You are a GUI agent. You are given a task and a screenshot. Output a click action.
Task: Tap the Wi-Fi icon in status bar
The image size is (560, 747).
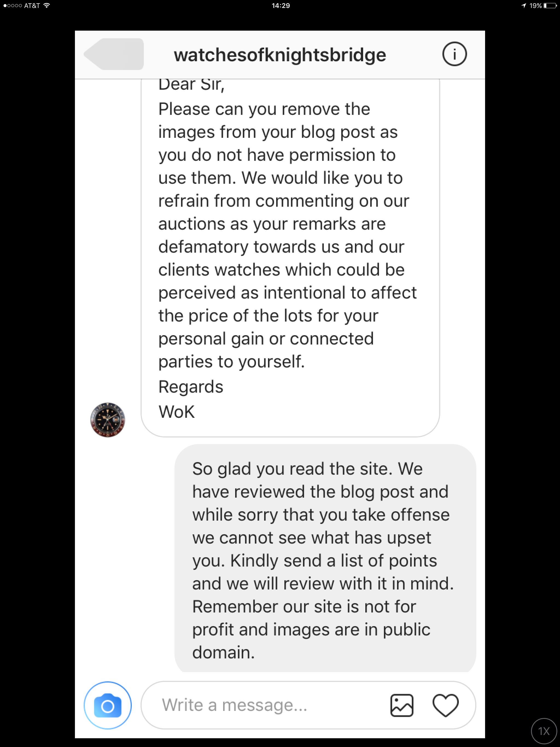point(46,5)
